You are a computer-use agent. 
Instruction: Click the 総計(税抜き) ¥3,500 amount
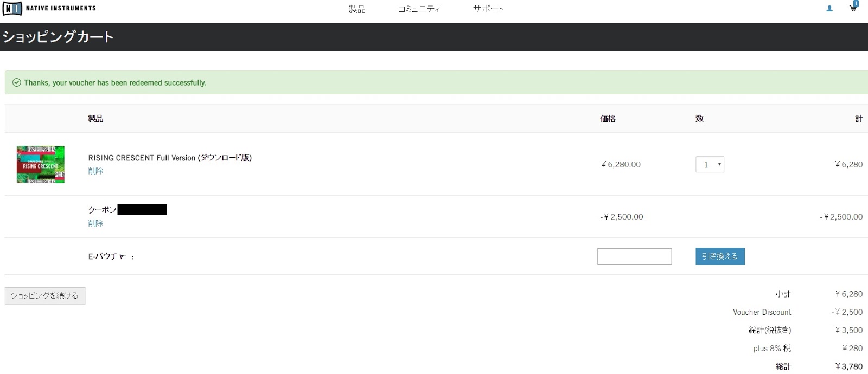click(x=849, y=330)
